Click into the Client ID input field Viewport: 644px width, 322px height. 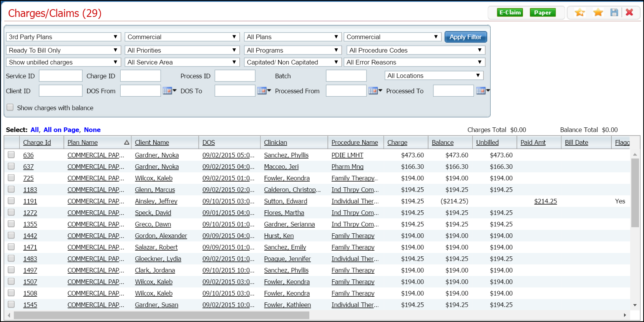(x=60, y=91)
